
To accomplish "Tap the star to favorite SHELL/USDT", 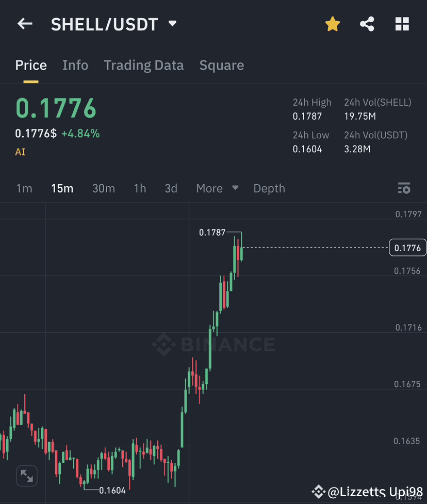I will (x=333, y=23).
